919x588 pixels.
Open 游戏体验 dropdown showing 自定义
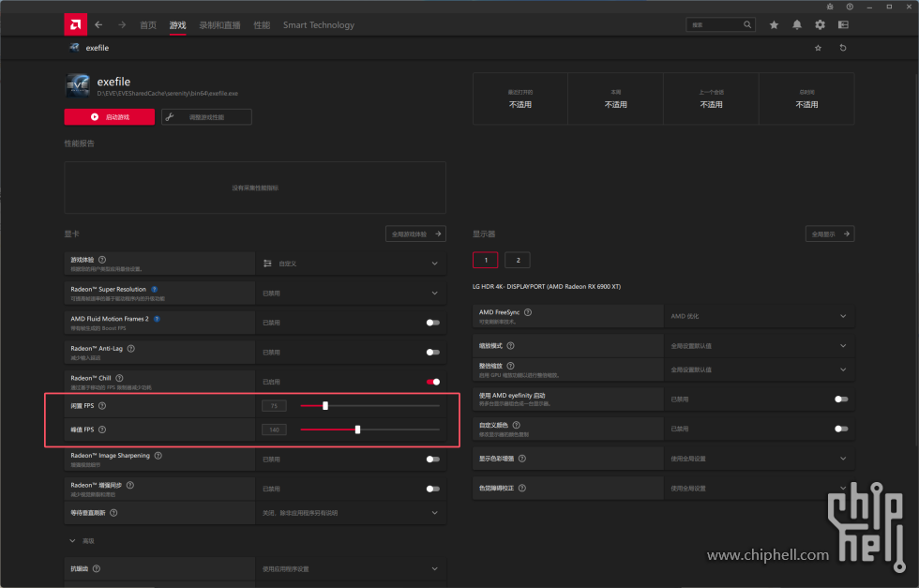[x=351, y=264]
